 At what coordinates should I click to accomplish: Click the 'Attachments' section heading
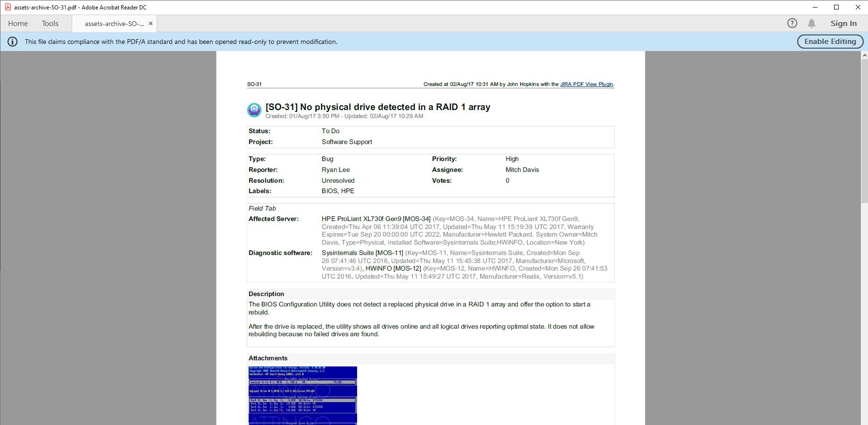coord(268,358)
